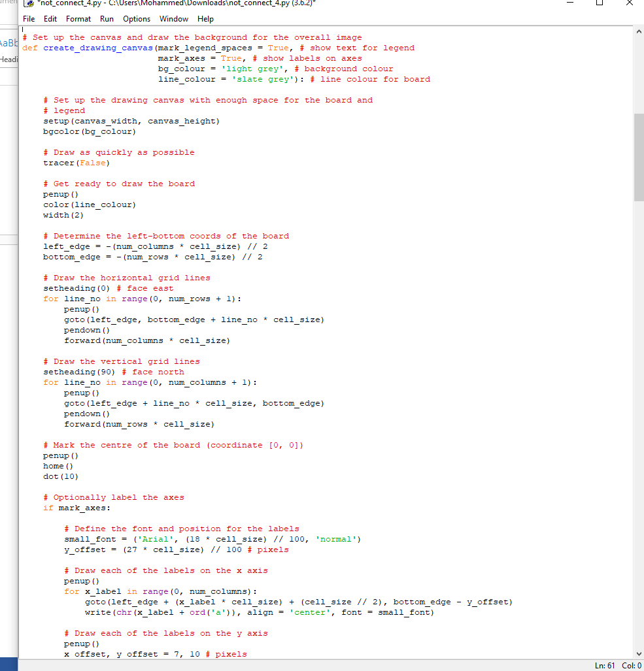Open the Options menu
The height and width of the screenshot is (671, 644).
136,19
